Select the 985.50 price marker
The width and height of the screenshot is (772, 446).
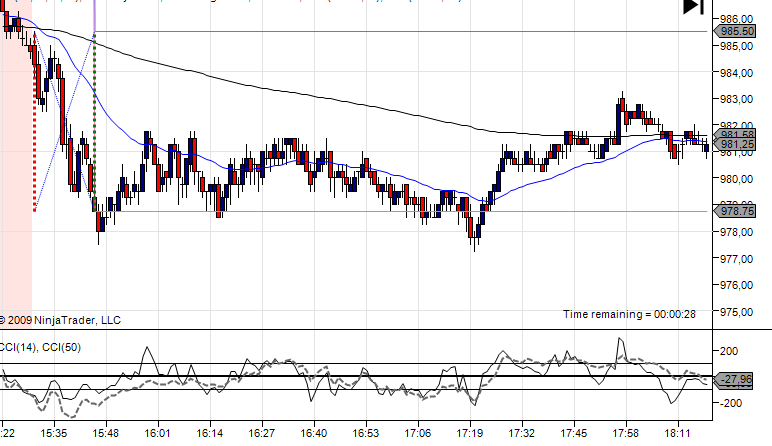click(x=735, y=32)
